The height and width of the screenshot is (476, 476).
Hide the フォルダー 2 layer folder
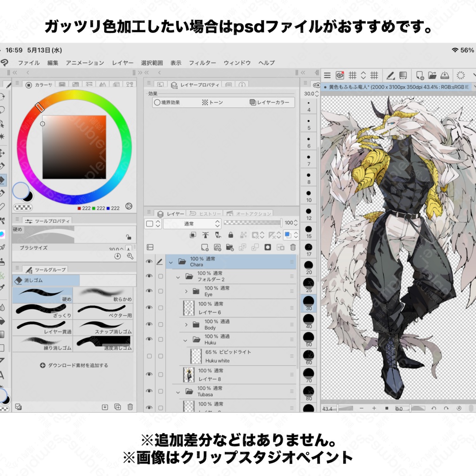tap(149, 276)
